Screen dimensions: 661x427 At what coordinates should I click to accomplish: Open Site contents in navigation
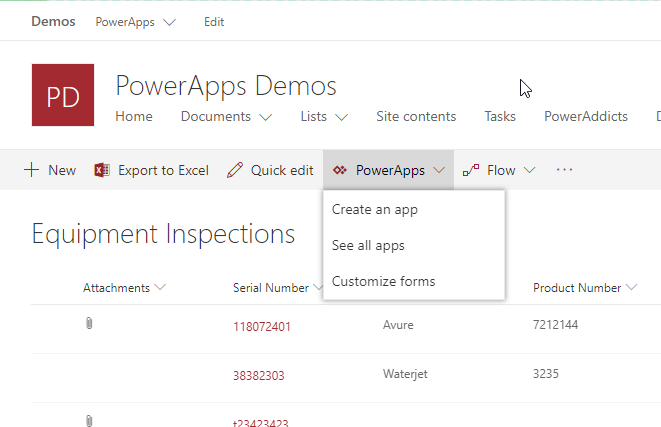pos(416,116)
